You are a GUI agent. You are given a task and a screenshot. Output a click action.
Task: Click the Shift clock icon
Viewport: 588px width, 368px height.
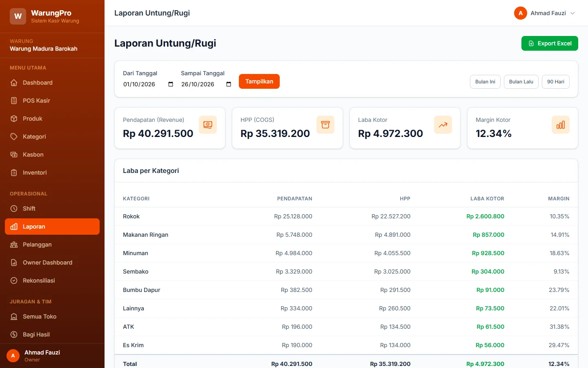14,209
